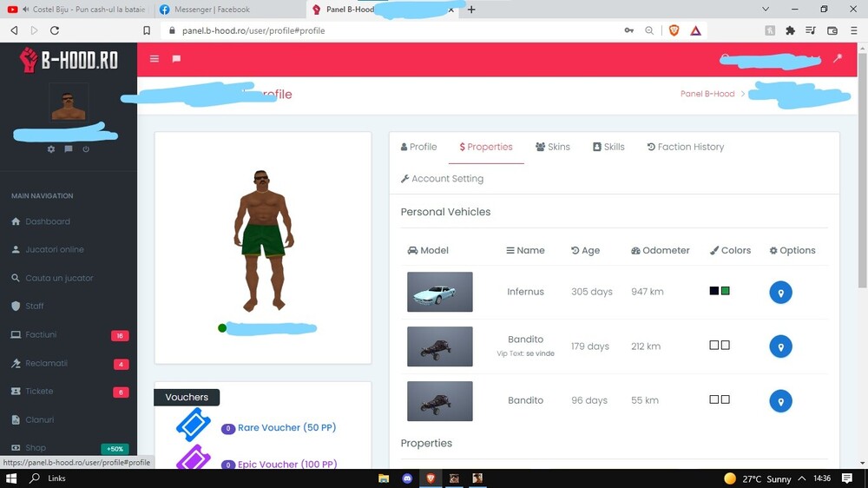Open the Skins tab
This screenshot has width=868, height=488.
(x=552, y=147)
